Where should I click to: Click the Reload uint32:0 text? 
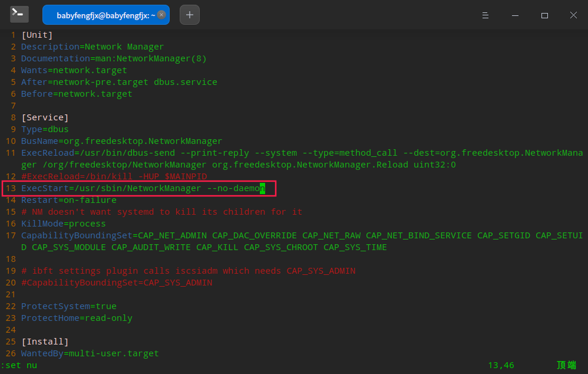(x=416, y=165)
